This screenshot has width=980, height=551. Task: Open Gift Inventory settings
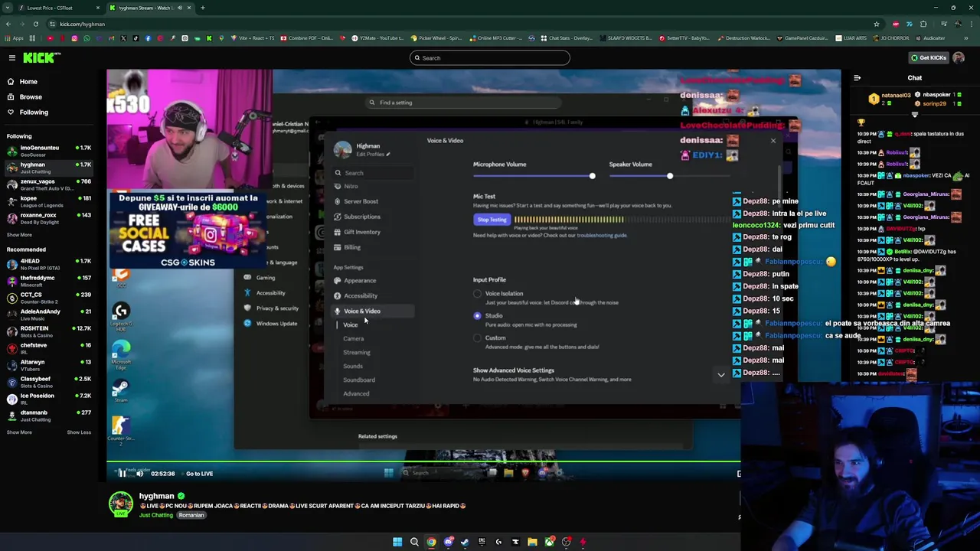point(362,232)
